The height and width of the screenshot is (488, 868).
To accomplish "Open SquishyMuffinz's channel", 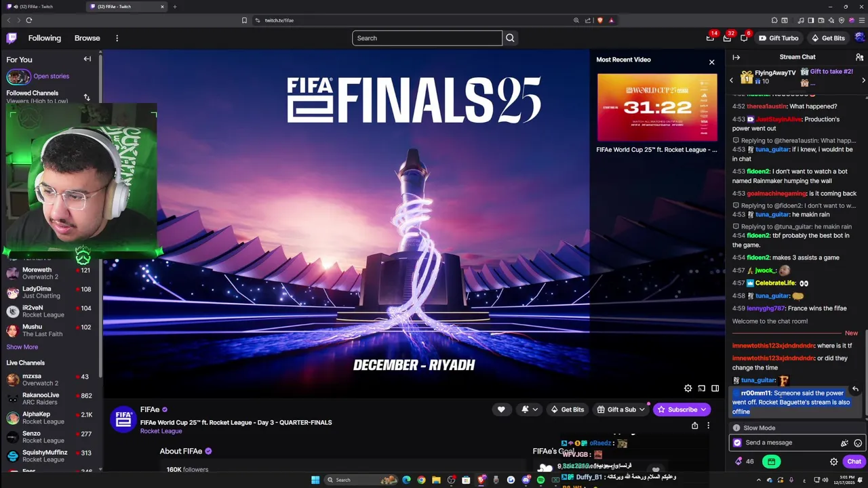I will [50, 455].
